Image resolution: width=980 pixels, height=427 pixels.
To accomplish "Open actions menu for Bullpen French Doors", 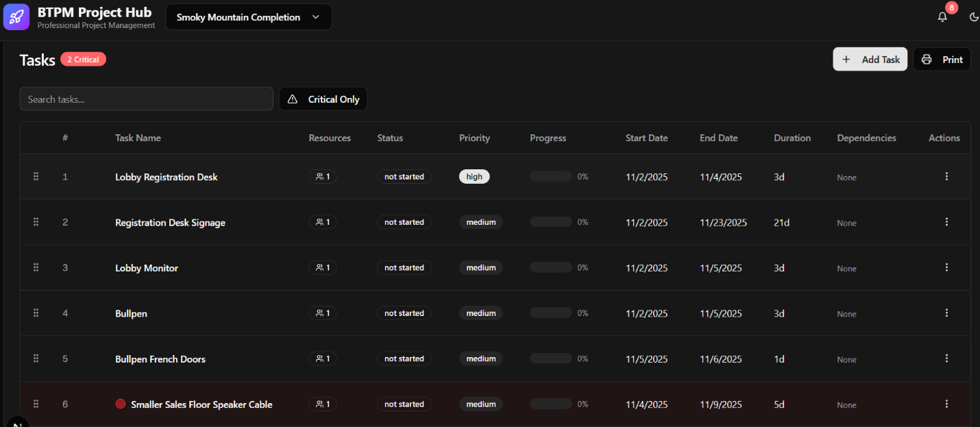I will (x=946, y=358).
